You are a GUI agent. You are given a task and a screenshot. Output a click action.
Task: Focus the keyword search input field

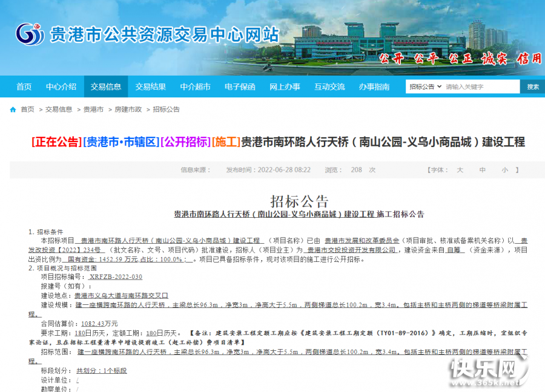pos(482,87)
